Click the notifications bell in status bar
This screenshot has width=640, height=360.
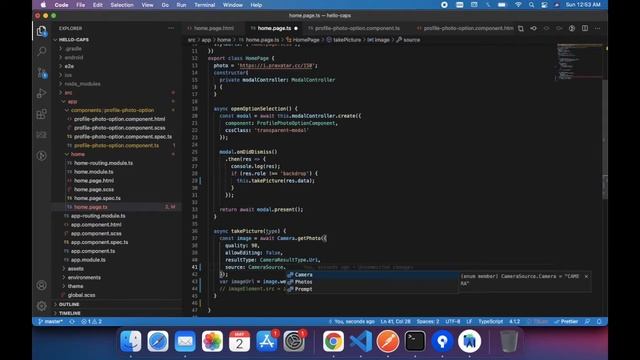click(x=599, y=322)
